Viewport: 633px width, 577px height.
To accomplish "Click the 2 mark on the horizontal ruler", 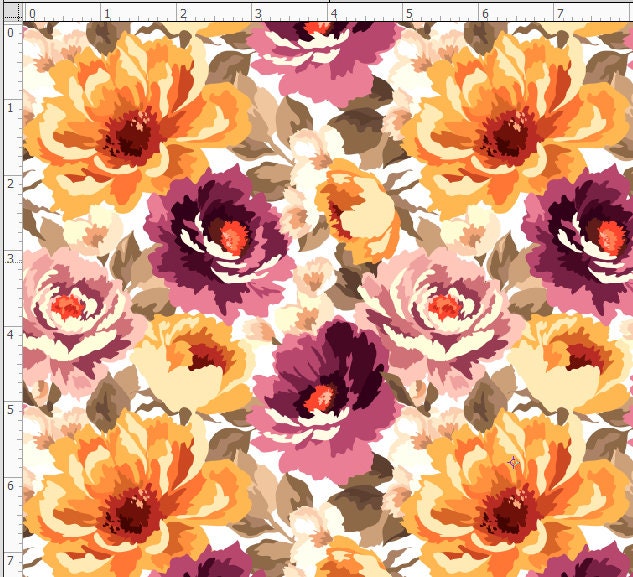I will click(x=183, y=14).
